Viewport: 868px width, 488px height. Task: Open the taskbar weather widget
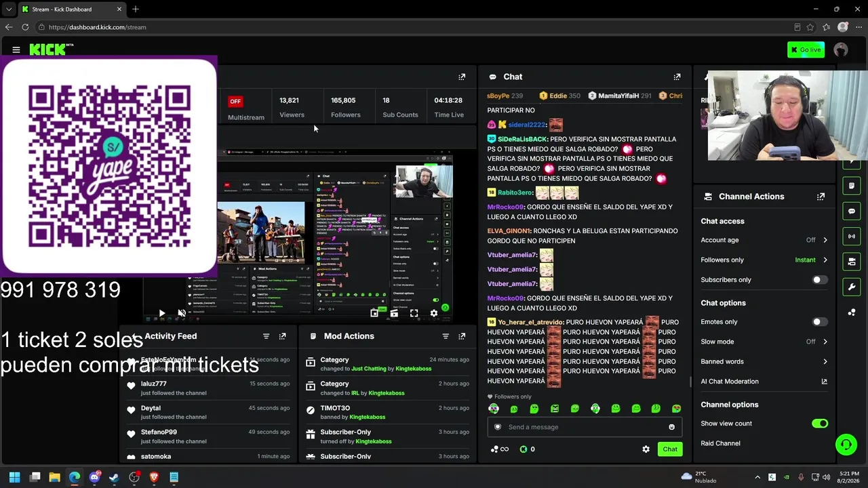pos(699,477)
